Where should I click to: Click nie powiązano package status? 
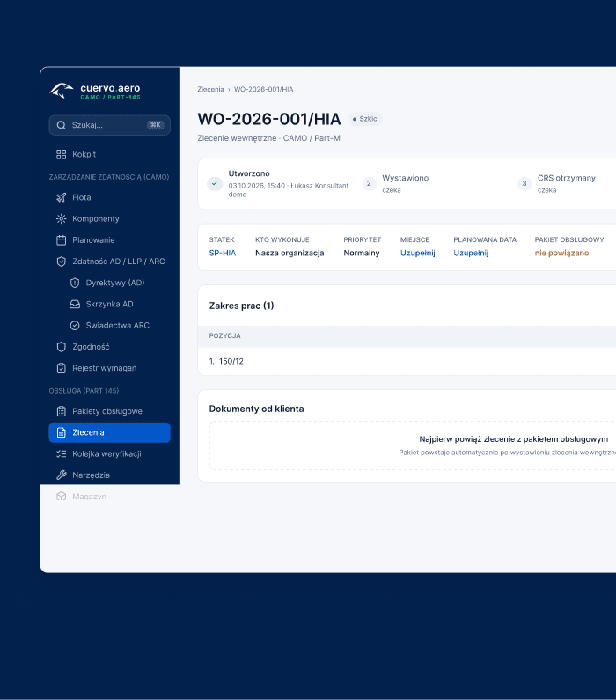[x=561, y=253]
